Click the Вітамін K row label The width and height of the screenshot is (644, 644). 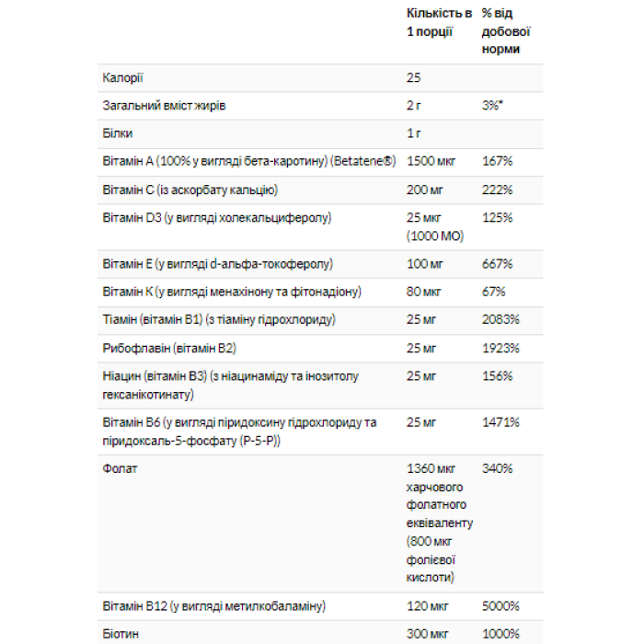click(x=232, y=292)
